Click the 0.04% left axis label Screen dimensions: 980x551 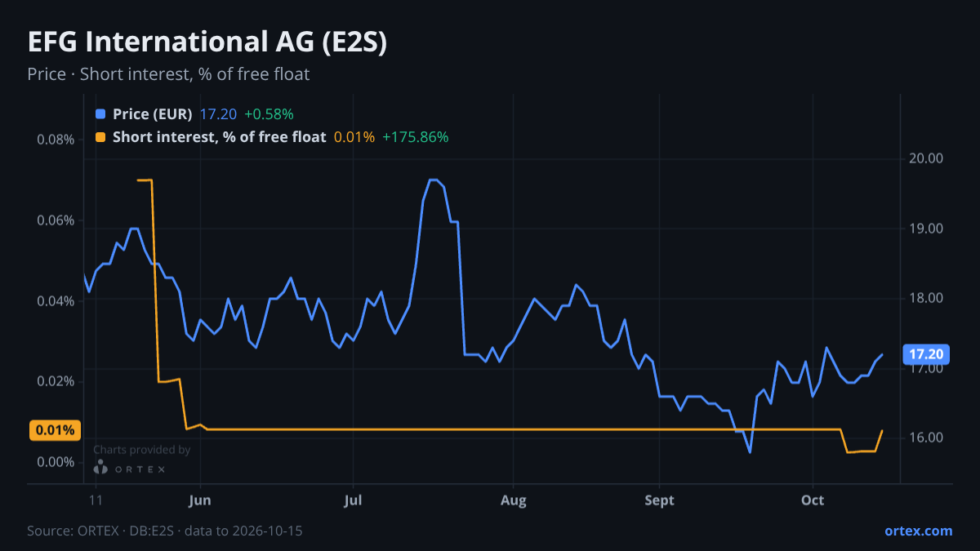[x=56, y=301]
